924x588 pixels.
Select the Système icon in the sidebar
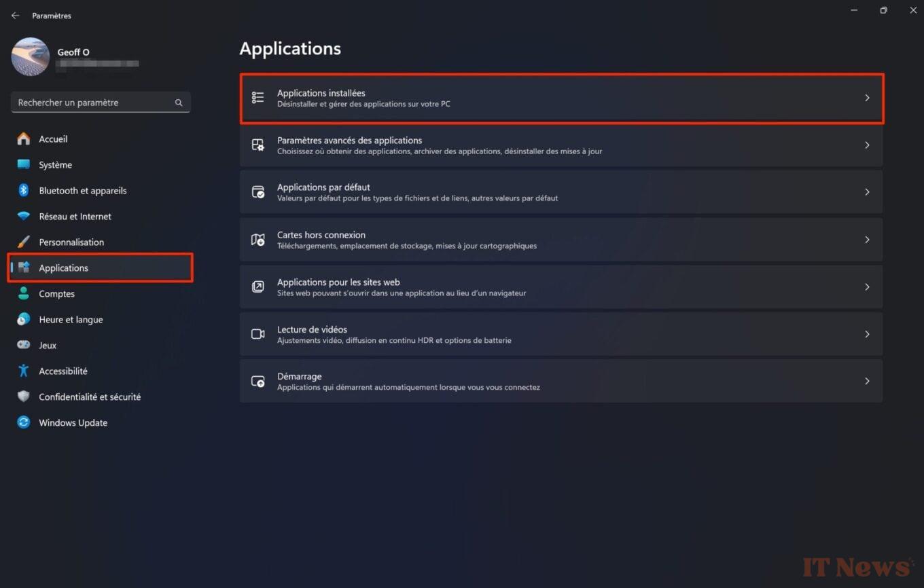tap(24, 164)
